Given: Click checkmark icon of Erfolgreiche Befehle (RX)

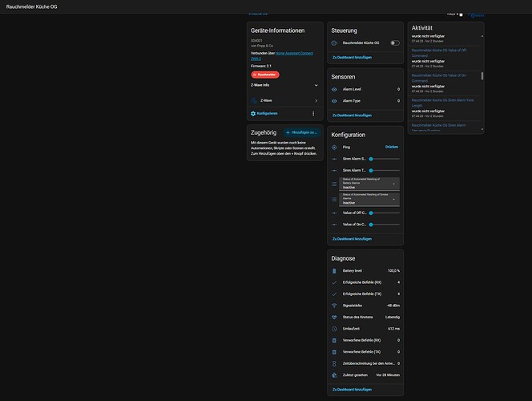Looking at the screenshot, I should pyautogui.click(x=334, y=282).
